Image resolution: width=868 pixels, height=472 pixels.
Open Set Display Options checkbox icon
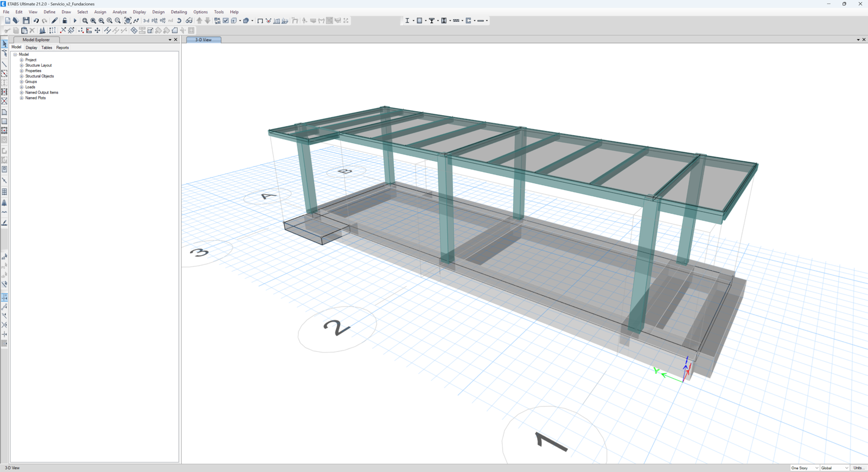coord(226,21)
